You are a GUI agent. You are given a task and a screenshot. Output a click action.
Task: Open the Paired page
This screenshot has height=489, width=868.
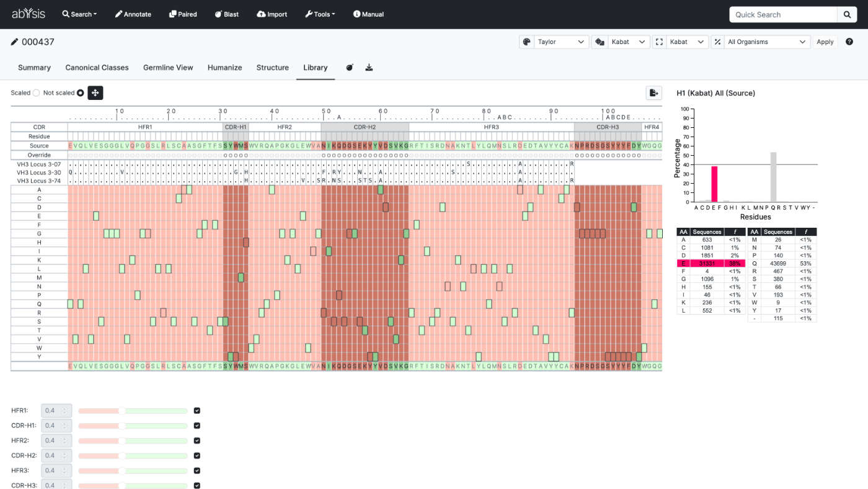[182, 14]
